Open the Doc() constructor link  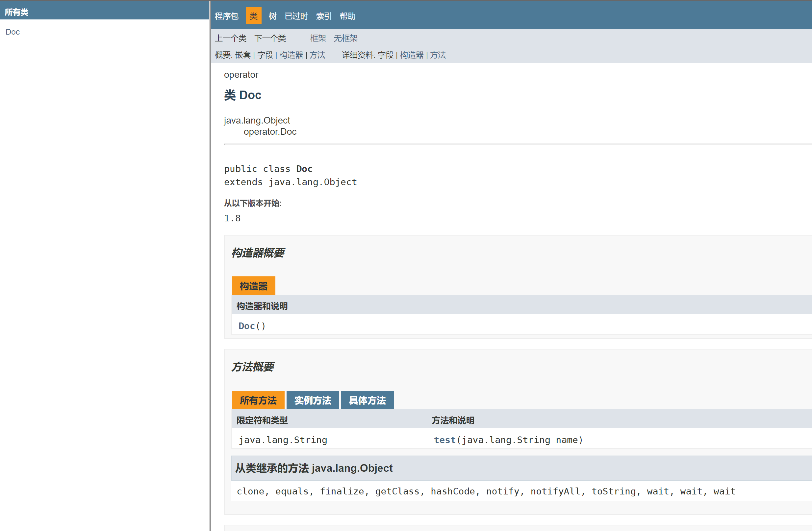(x=247, y=326)
